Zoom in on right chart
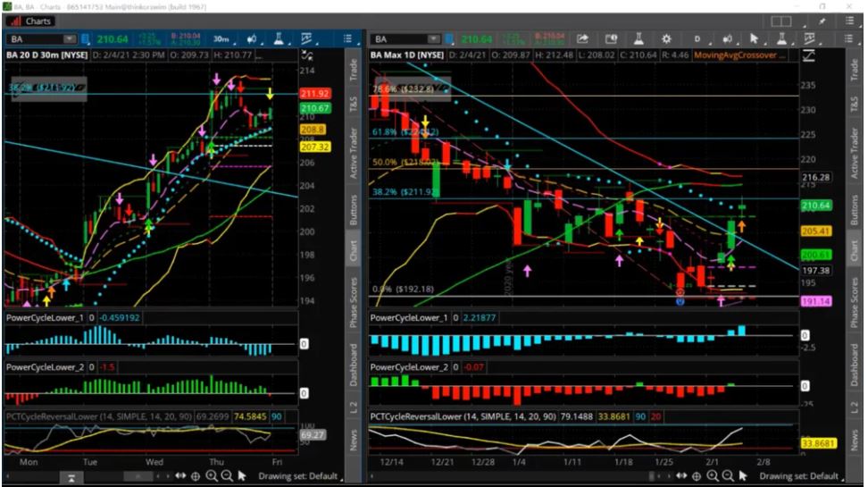Image resolution: width=868 pixels, height=487 pixels. [x=713, y=475]
